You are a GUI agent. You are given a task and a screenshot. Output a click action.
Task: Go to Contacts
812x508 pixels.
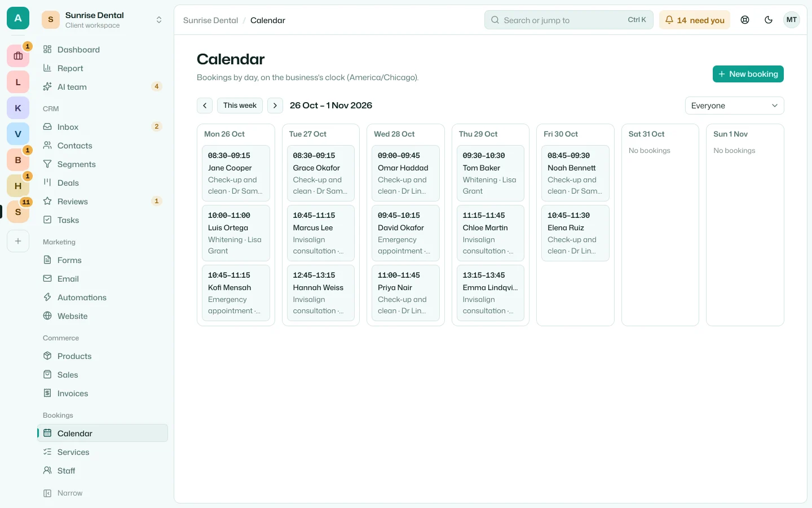[x=103, y=146]
